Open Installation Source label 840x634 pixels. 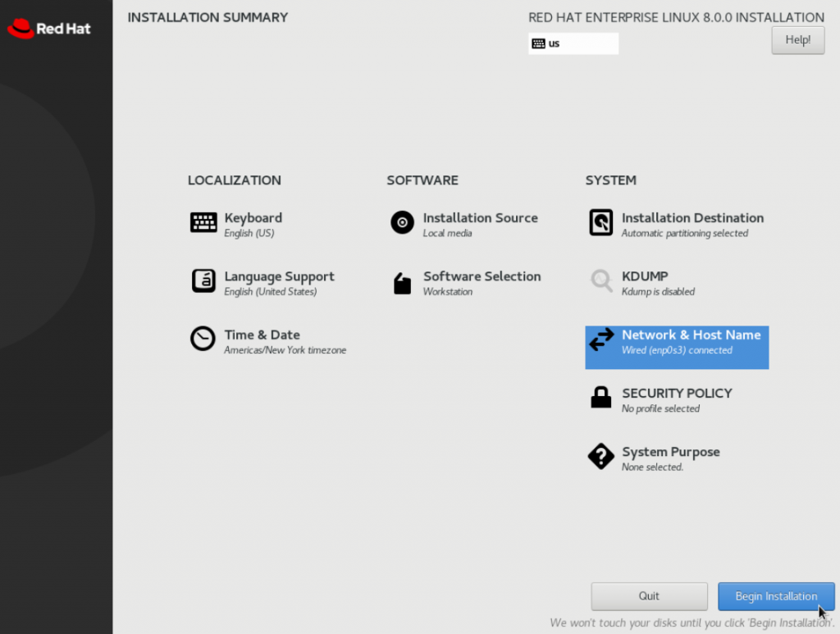tap(480, 218)
